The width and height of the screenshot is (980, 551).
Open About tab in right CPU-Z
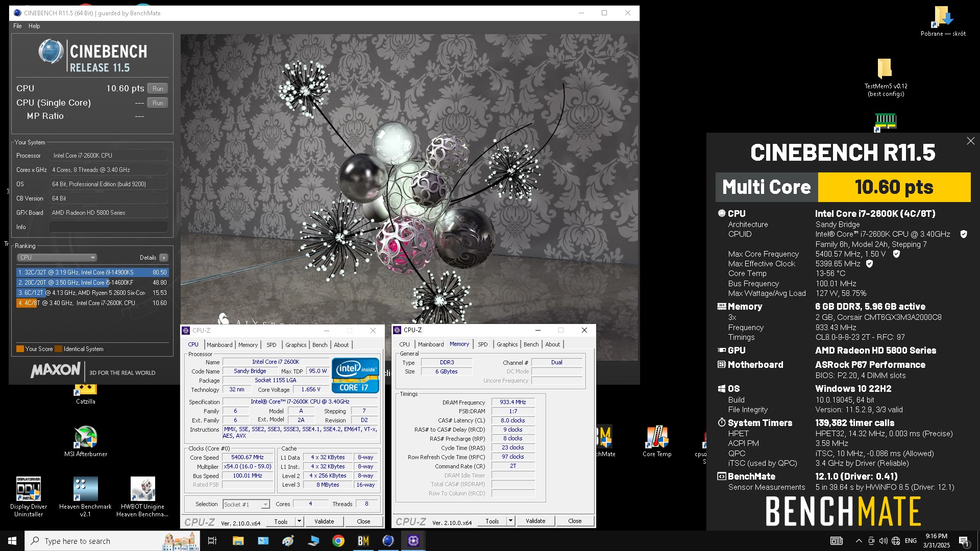pos(553,344)
